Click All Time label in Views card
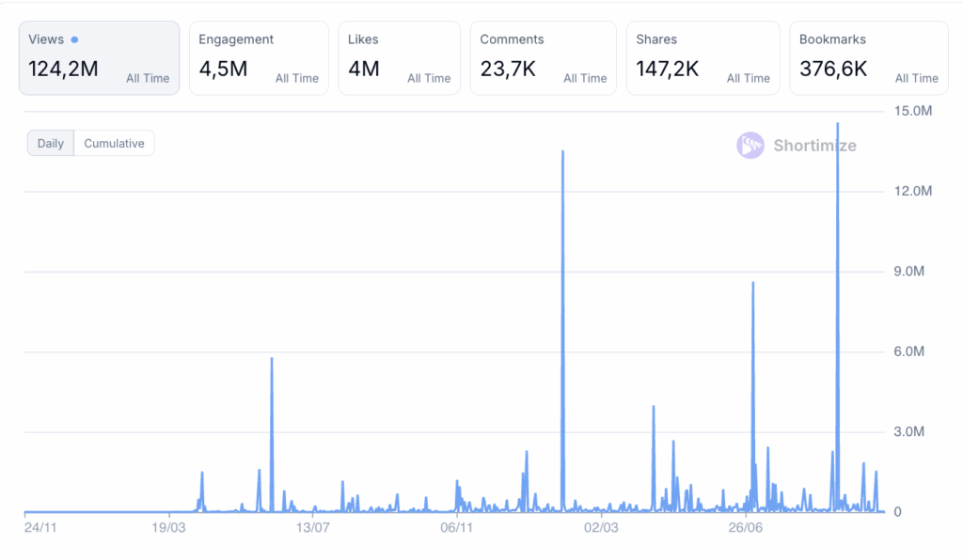Image resolution: width=963 pixels, height=560 pixels. (148, 78)
